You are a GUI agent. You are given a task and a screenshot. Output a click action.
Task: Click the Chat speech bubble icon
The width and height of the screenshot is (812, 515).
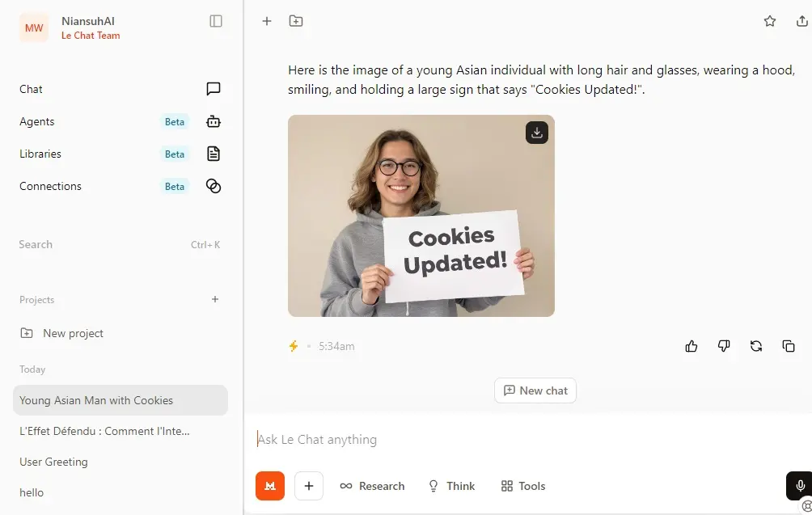(214, 89)
